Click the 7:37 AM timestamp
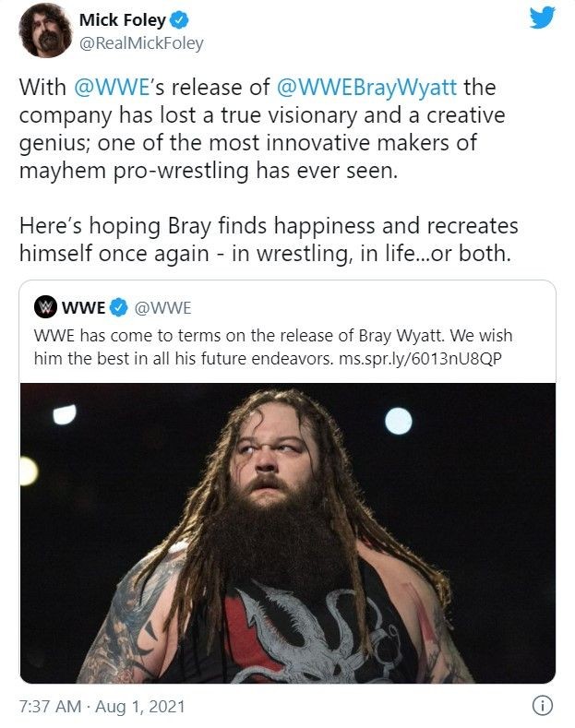 (x=50, y=707)
